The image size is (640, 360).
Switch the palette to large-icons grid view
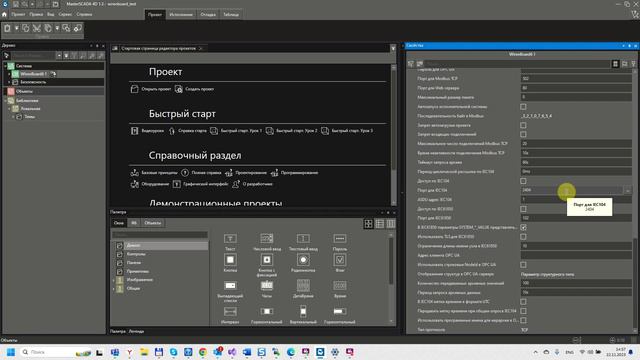(x=368, y=224)
